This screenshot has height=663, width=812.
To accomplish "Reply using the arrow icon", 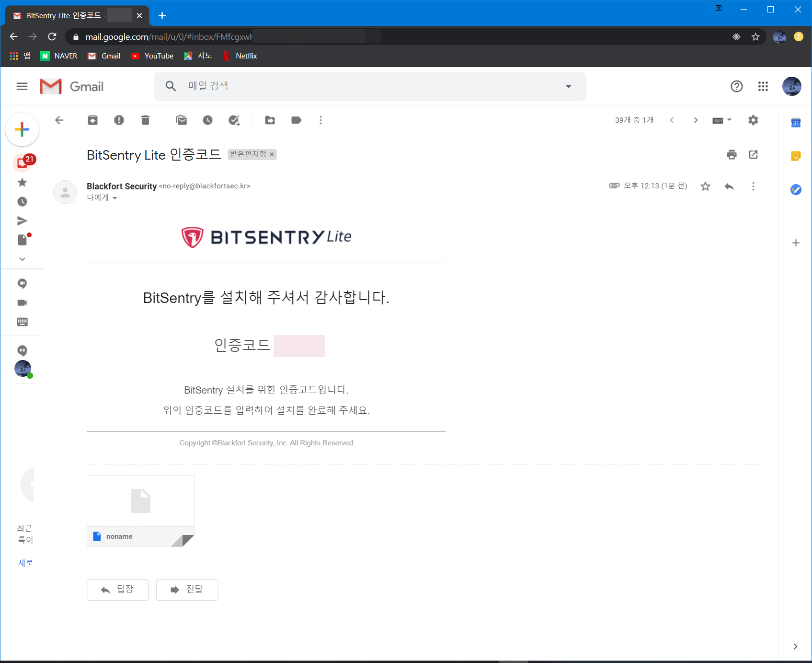I will pyautogui.click(x=729, y=186).
